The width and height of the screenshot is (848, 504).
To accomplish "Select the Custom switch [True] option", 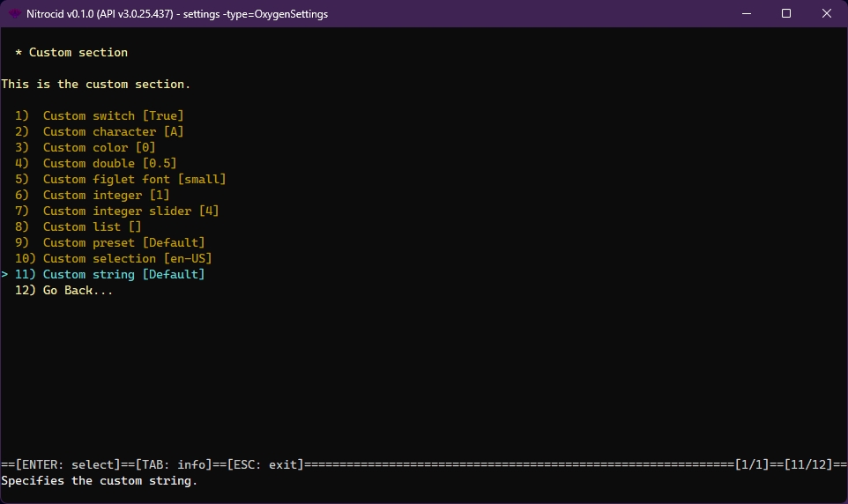I will [113, 115].
